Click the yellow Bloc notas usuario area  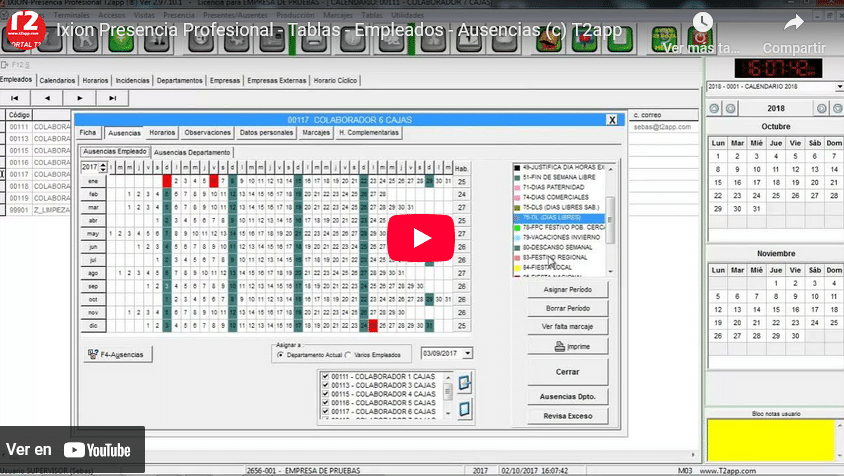(x=771, y=440)
